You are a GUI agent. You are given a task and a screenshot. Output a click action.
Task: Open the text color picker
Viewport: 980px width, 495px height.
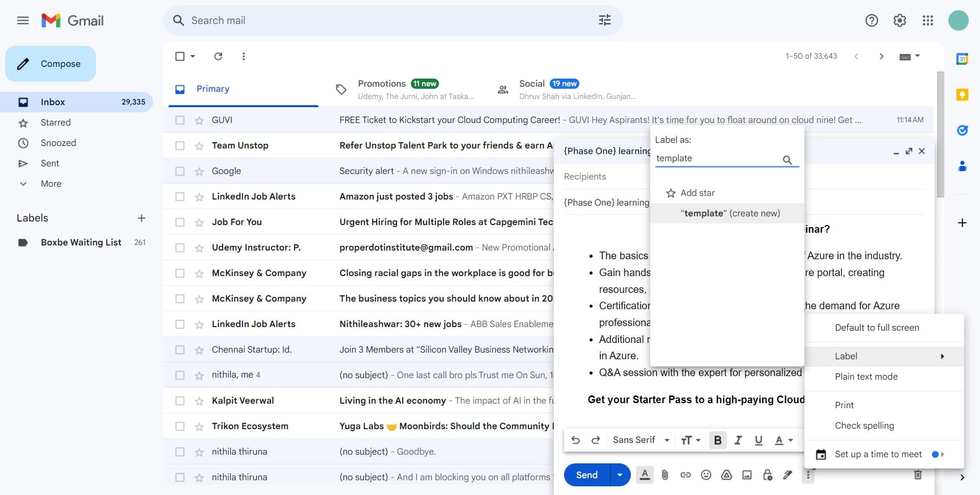point(783,440)
